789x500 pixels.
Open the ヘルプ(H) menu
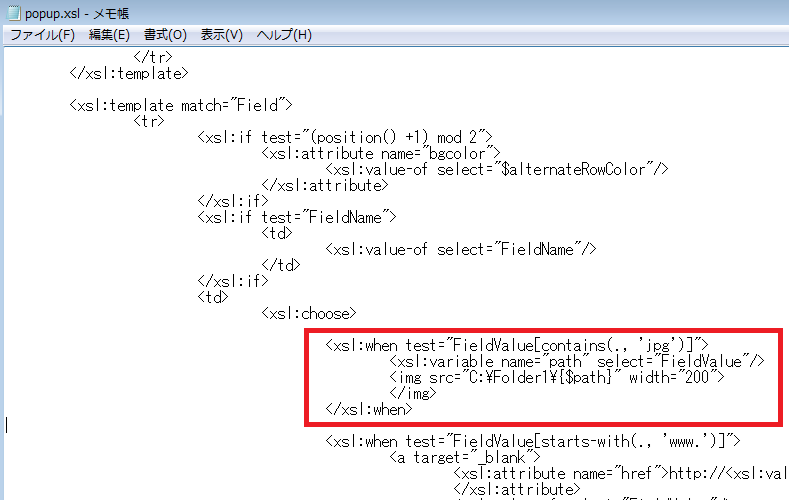coord(284,35)
